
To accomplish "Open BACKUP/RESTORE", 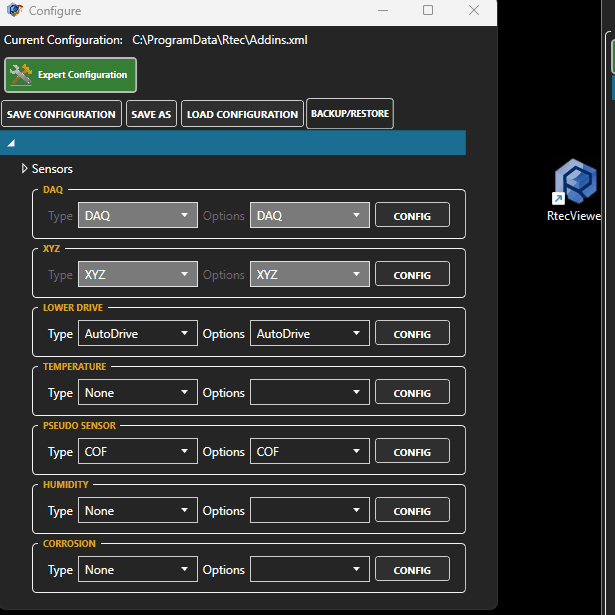I will [350, 113].
